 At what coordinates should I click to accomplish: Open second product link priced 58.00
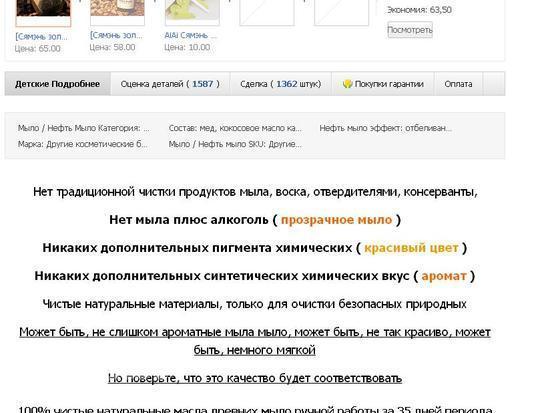(116, 35)
